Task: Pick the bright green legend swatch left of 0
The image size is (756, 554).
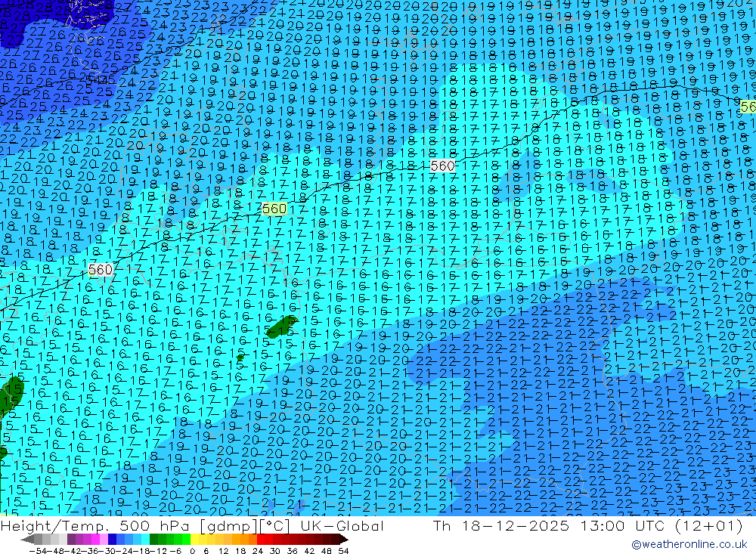Action: tap(186, 540)
